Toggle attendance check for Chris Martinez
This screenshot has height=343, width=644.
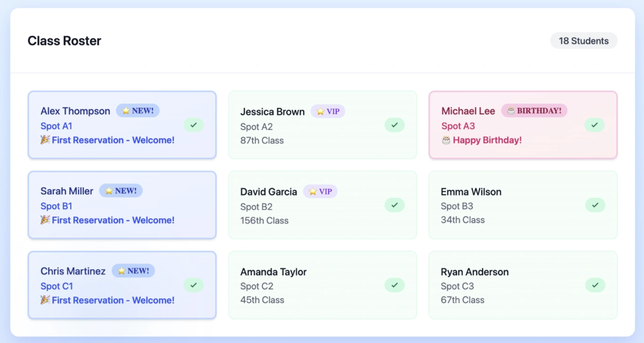(x=193, y=285)
